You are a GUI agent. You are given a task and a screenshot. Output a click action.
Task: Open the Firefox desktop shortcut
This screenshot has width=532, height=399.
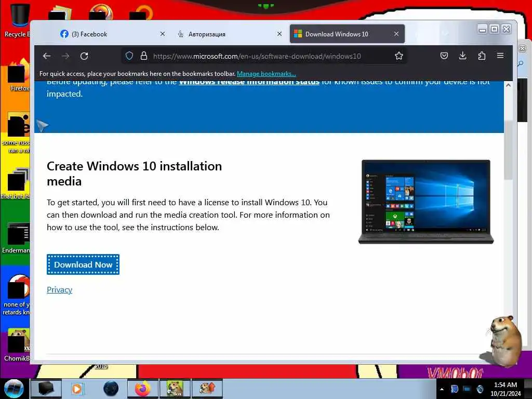tap(19, 75)
